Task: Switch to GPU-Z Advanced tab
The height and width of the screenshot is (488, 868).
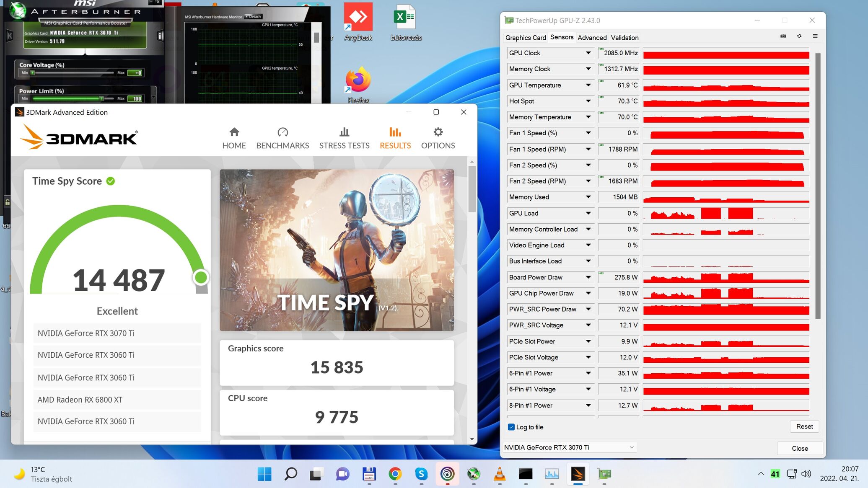Action: pos(592,38)
